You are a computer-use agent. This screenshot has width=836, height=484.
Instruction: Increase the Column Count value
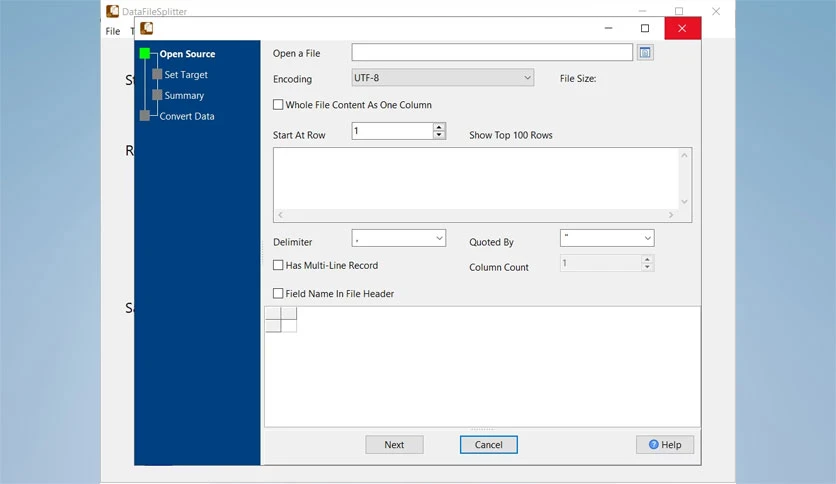(647, 259)
